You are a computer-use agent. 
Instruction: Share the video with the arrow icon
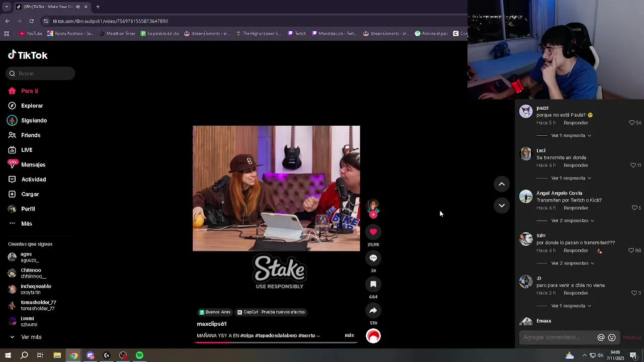point(373,310)
